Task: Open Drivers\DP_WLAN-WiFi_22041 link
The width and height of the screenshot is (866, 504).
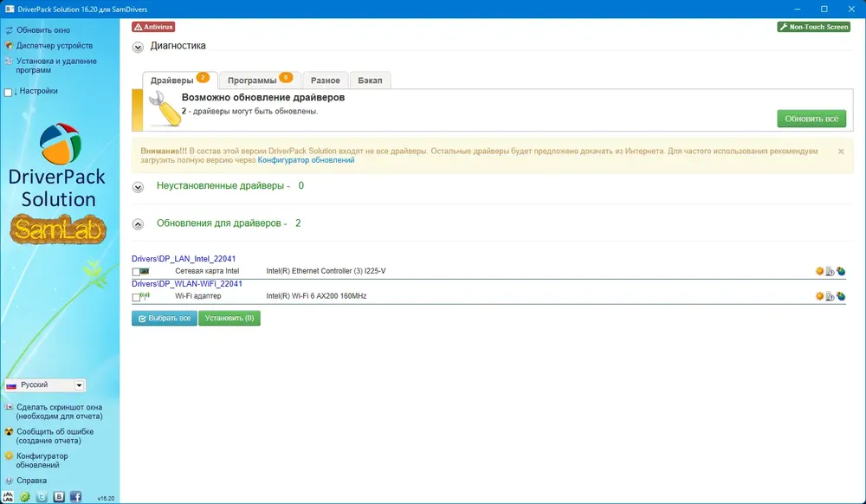Action: [x=187, y=284]
